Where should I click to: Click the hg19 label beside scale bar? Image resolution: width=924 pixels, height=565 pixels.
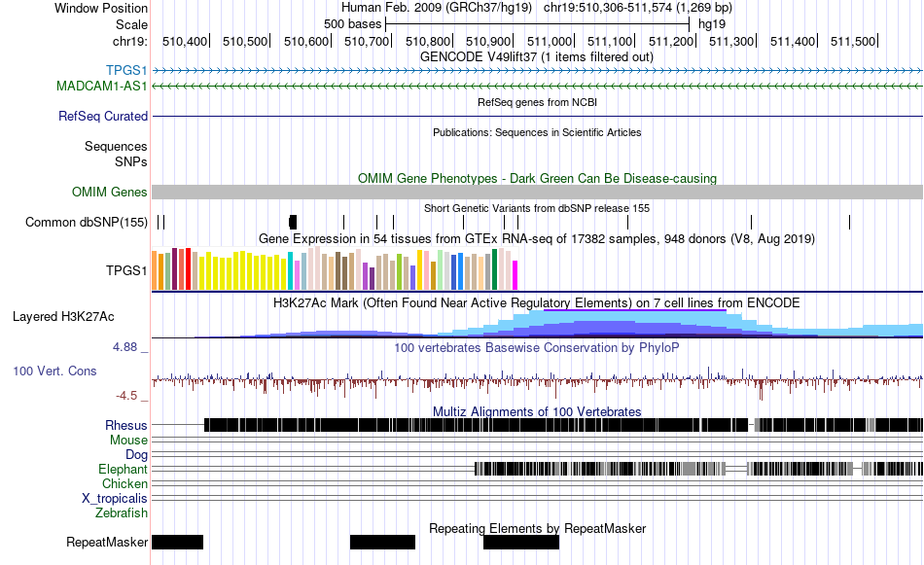point(712,24)
